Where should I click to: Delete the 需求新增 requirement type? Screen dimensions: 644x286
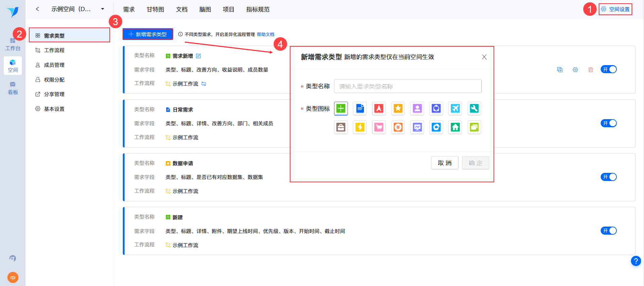pos(591,70)
